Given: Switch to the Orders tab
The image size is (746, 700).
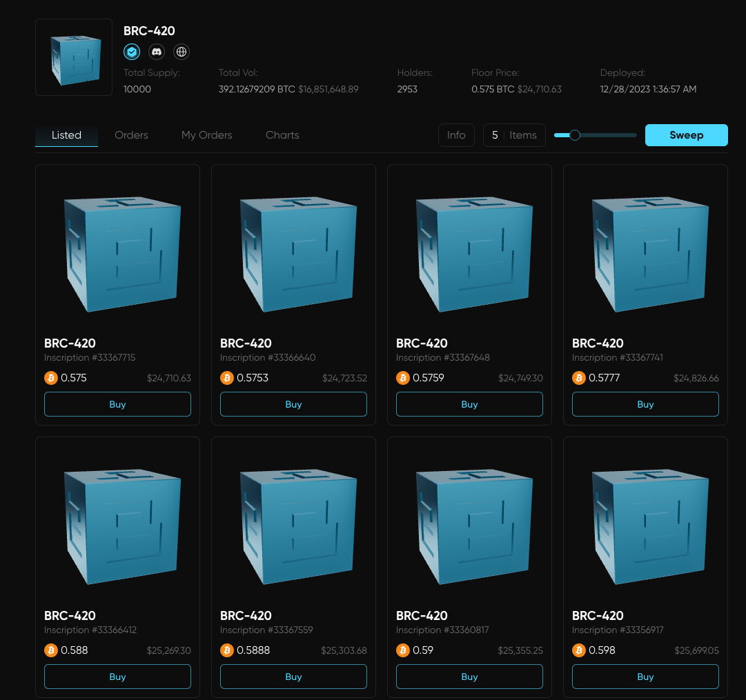Looking at the screenshot, I should click(131, 135).
